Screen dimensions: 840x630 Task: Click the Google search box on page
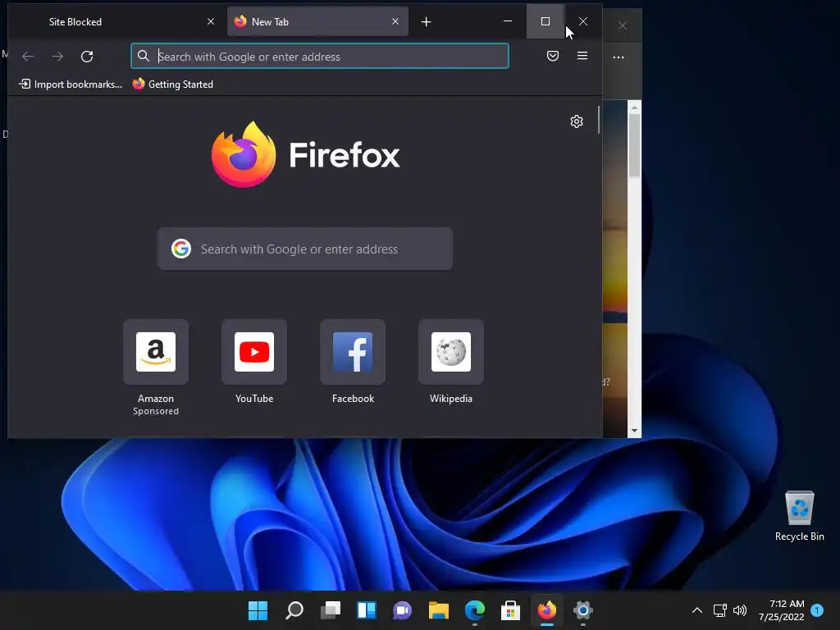(305, 249)
